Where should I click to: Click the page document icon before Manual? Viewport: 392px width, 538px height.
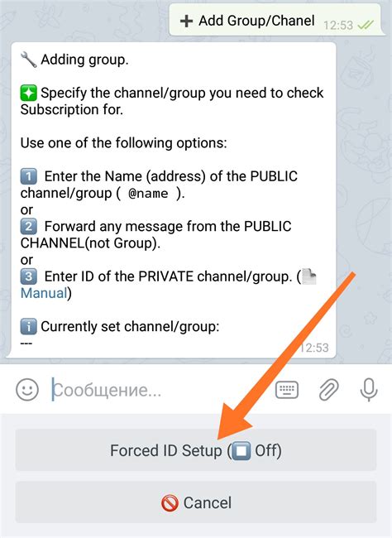[x=309, y=276]
